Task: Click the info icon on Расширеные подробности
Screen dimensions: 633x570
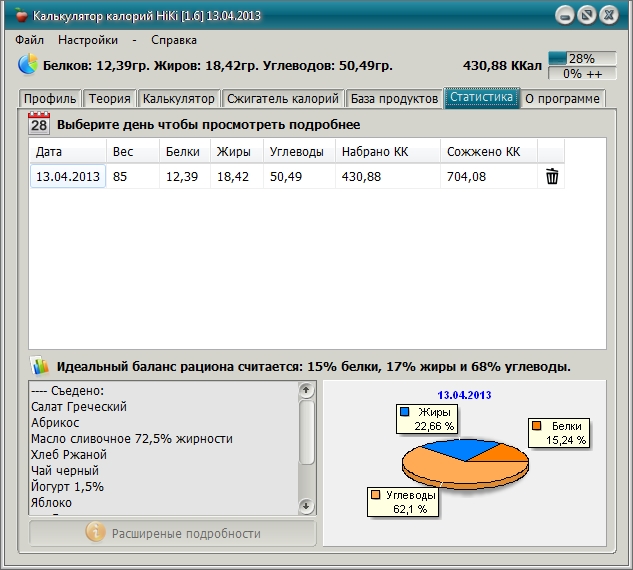Action: (x=96, y=533)
